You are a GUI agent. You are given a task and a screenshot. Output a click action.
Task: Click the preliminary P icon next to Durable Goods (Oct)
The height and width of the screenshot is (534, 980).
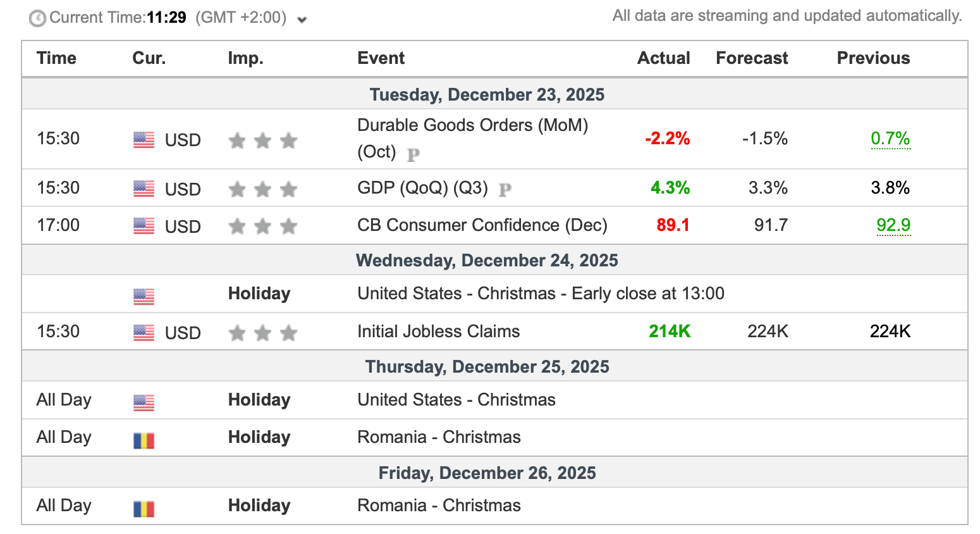tap(413, 154)
